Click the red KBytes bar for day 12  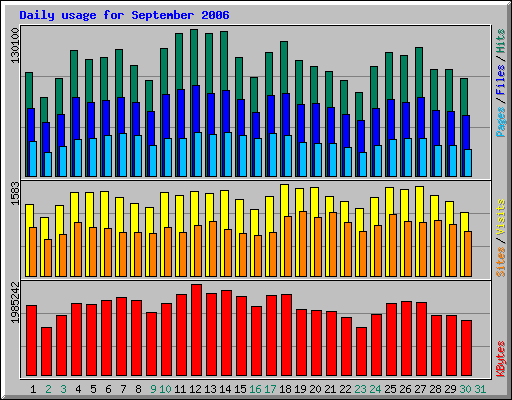[x=196, y=330]
